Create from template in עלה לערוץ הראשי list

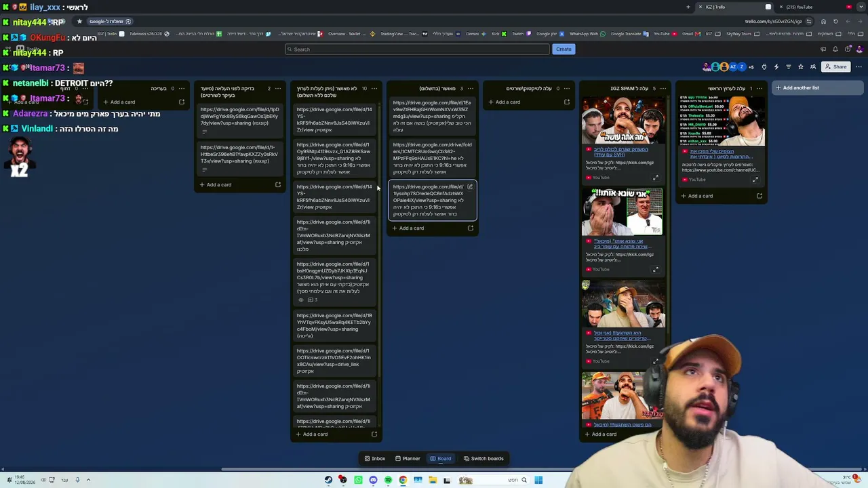click(759, 196)
